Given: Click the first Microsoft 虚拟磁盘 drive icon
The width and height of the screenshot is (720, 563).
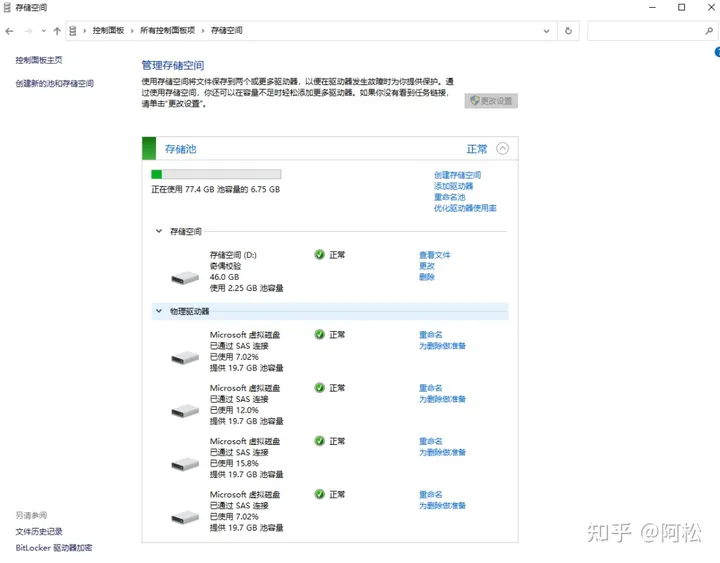Looking at the screenshot, I should pos(185,357).
